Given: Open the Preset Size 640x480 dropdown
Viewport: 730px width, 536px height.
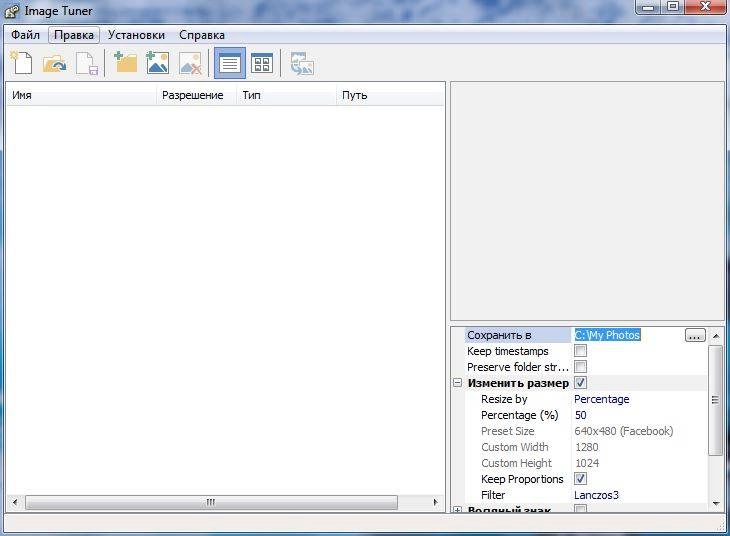Looking at the screenshot, I should 639,431.
